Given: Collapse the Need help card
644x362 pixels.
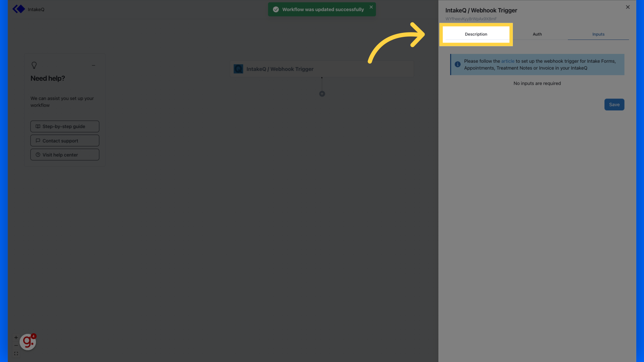Looking at the screenshot, I should (94, 65).
